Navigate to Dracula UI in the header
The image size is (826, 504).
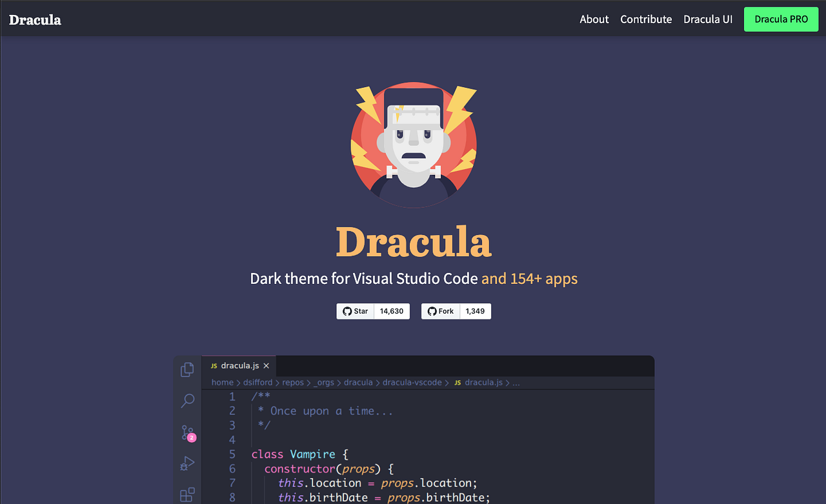click(x=708, y=19)
